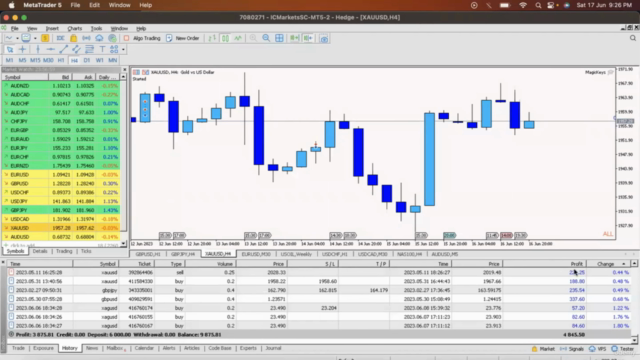640x360 pixels.
Task: Switch timeframe to MN
Action: click(x=113, y=60)
